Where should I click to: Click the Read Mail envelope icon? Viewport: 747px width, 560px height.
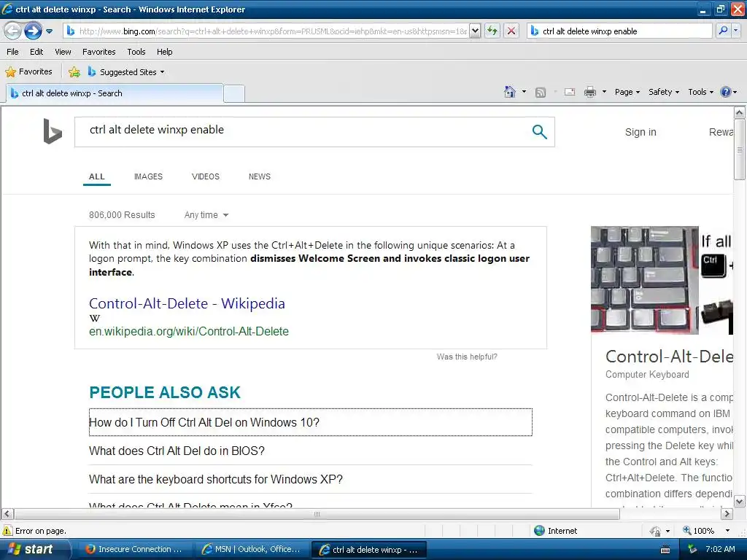coord(570,92)
